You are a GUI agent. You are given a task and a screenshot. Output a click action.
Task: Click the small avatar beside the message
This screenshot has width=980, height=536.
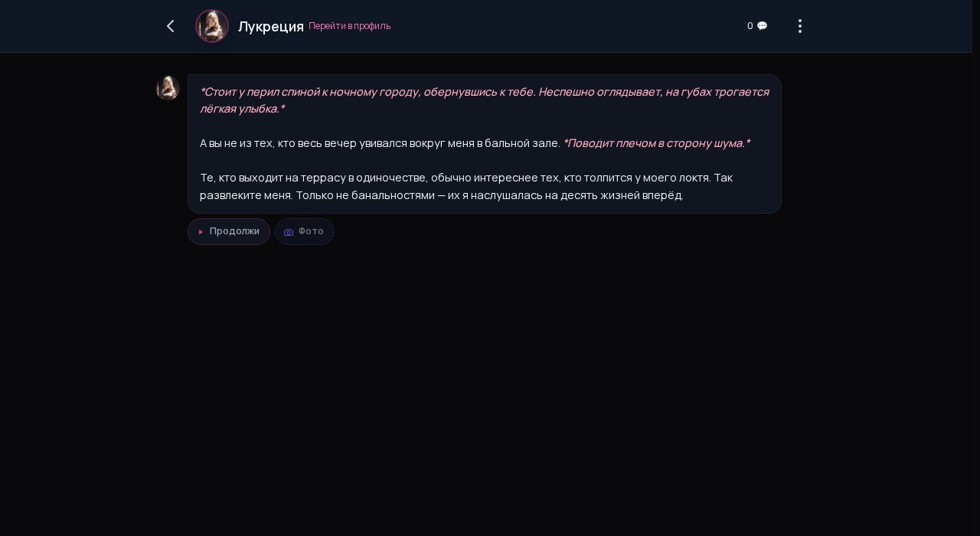coord(168,87)
